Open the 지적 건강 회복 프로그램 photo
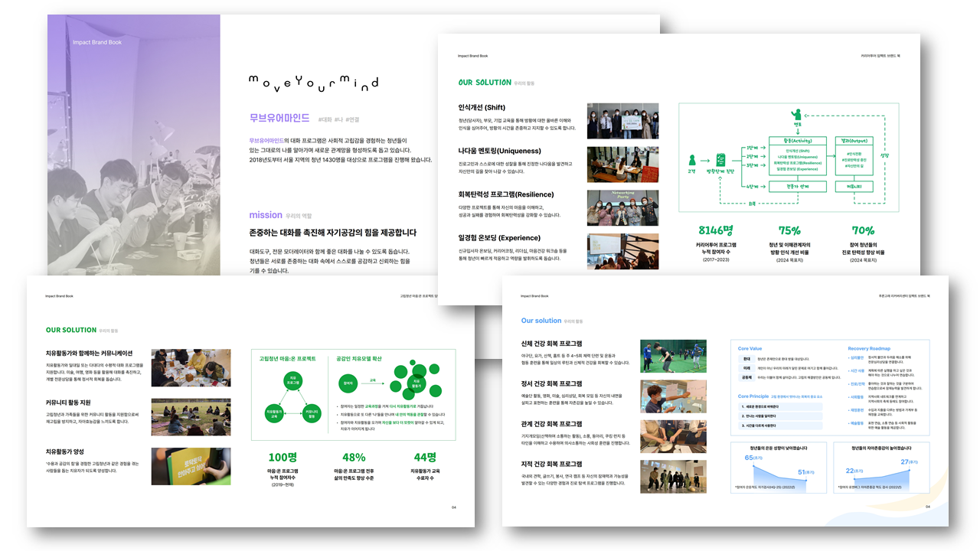The image size is (980, 551). click(x=673, y=476)
